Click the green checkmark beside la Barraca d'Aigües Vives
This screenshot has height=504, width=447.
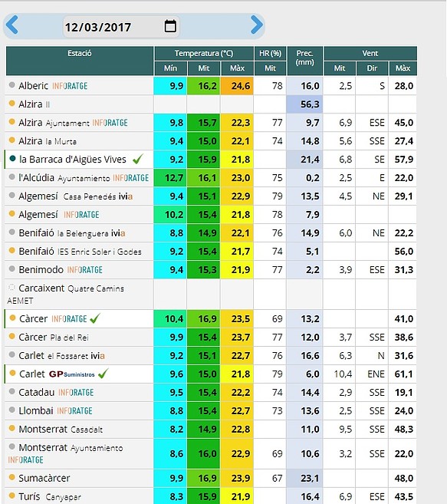(x=138, y=159)
